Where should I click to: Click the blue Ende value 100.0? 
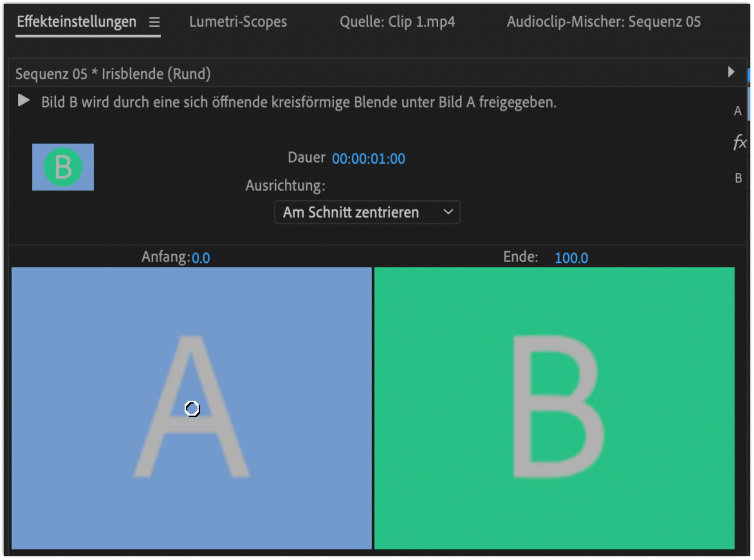[571, 258]
